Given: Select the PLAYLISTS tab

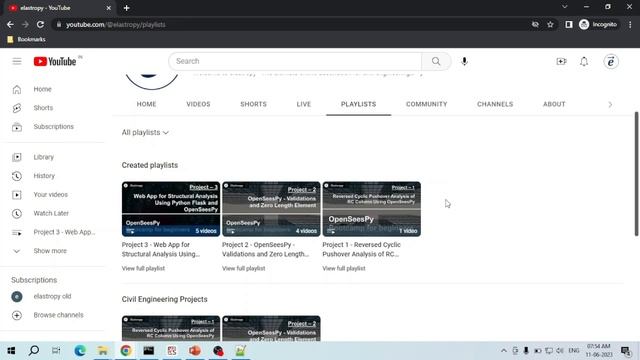Looking at the screenshot, I should [x=358, y=104].
